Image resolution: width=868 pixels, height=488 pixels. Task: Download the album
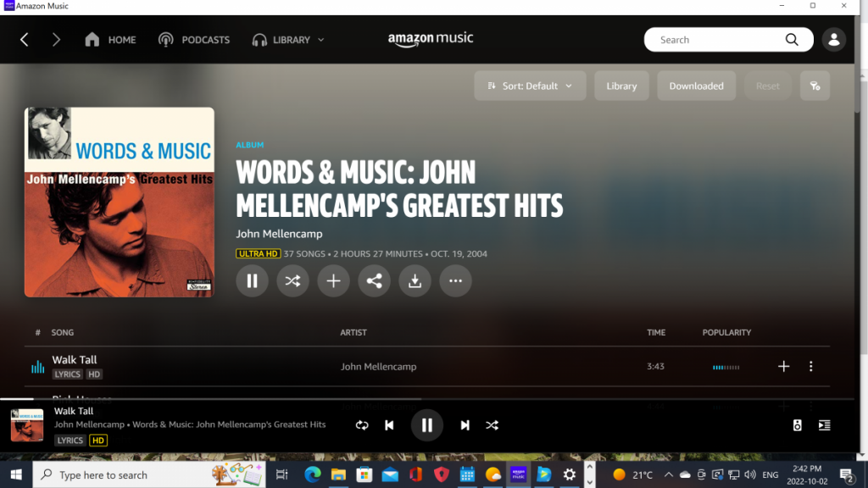pos(415,281)
